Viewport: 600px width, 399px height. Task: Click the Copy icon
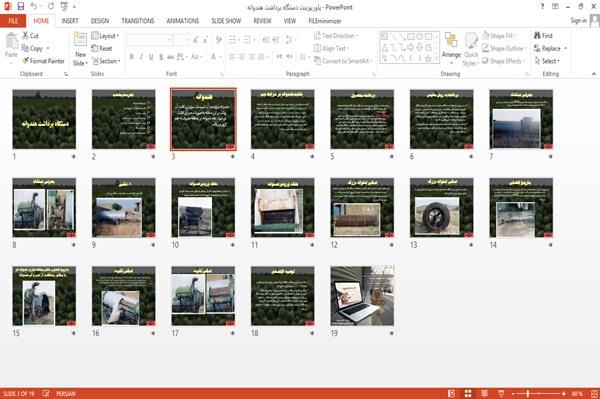click(x=25, y=49)
